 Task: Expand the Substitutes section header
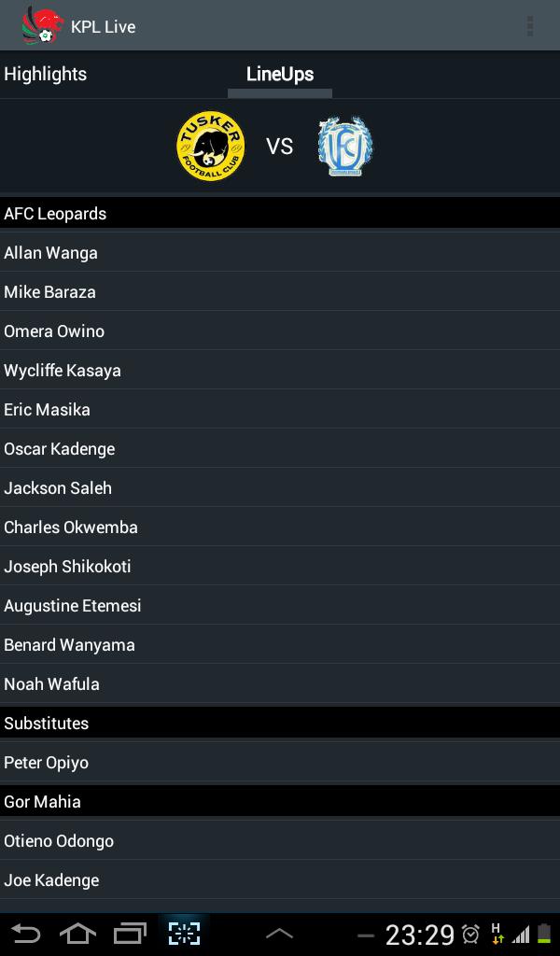[x=280, y=723]
